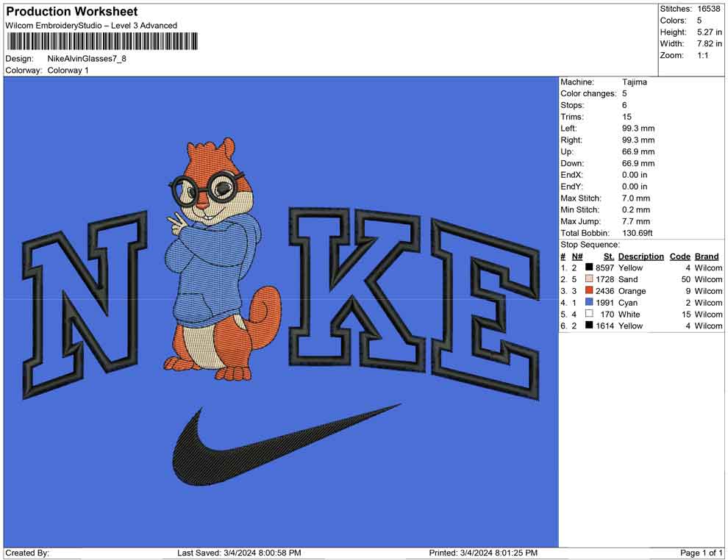This screenshot has width=728, height=560.
Task: Click the 'Page 1 of 1' footer
Action: tap(701, 553)
